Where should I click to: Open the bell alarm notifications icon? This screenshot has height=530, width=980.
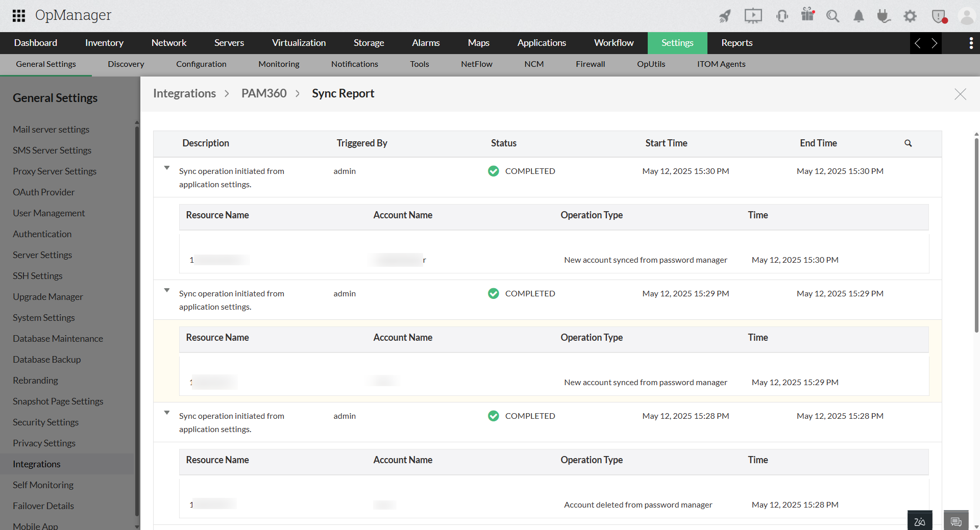(x=859, y=16)
